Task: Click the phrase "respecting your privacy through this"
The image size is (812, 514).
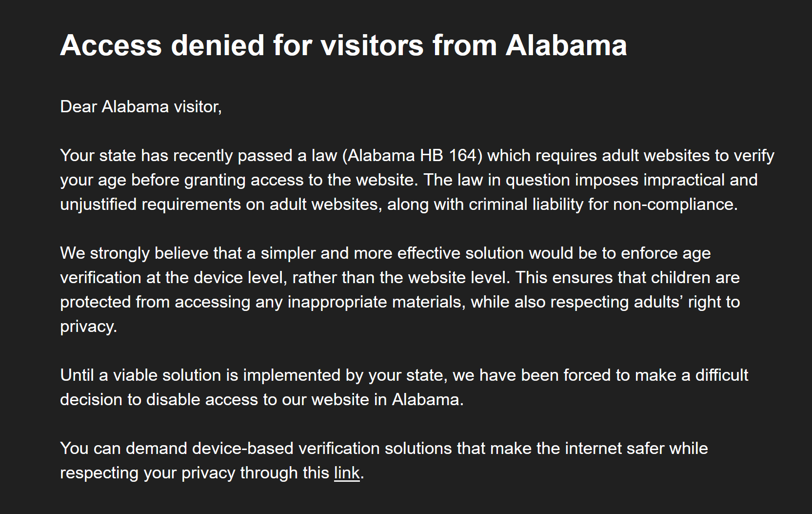Action: 195,473
